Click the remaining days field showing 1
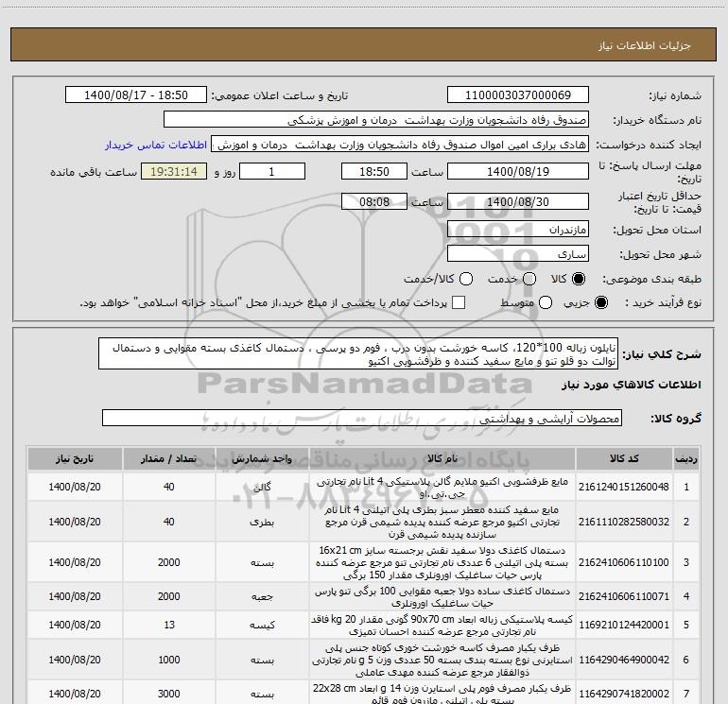This screenshot has height=704, width=728. click(272, 171)
